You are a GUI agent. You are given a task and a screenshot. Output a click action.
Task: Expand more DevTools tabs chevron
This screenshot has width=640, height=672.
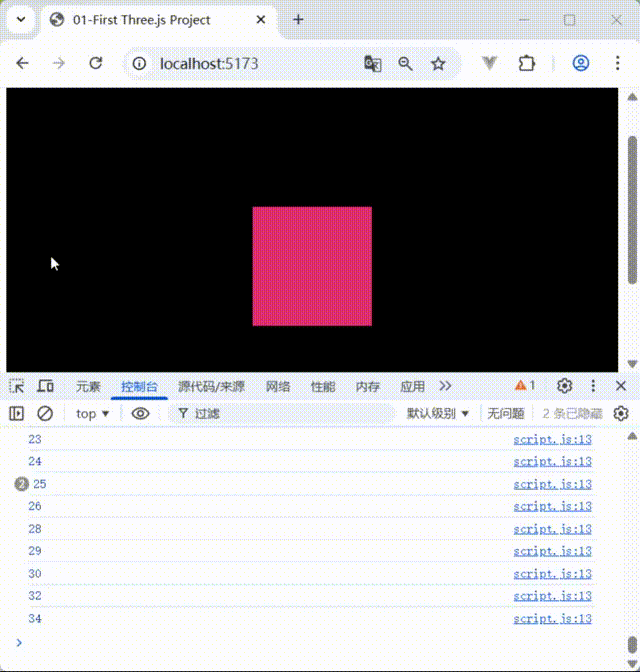click(x=445, y=386)
